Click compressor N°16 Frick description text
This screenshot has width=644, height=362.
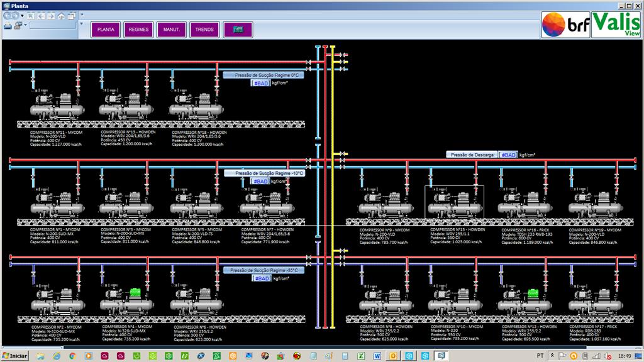(x=527, y=236)
